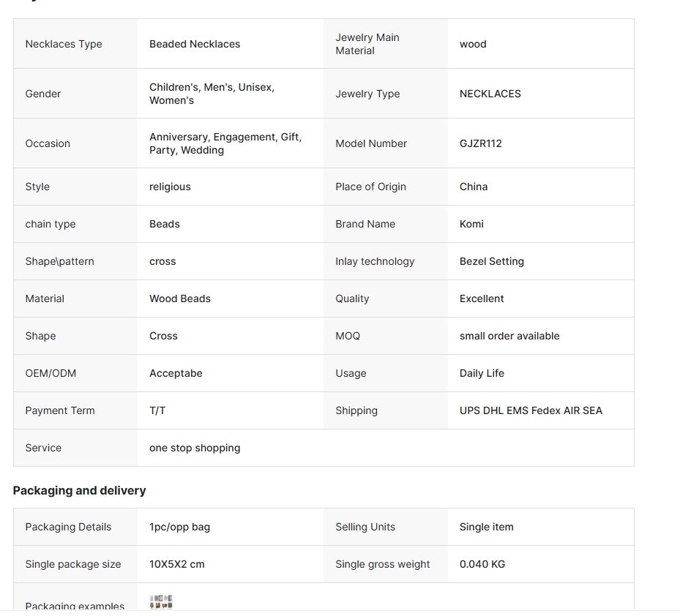Open the packaging examples thumbnail image
The image size is (680, 616).
pos(161,602)
